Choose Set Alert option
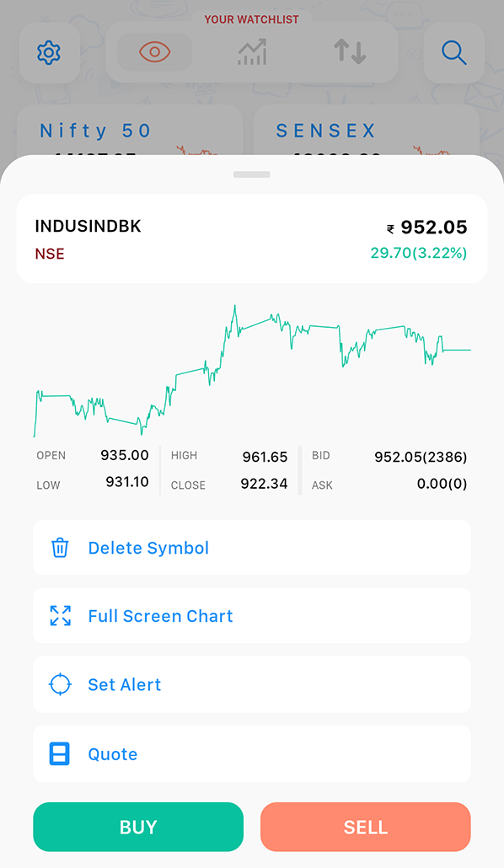 tap(252, 684)
